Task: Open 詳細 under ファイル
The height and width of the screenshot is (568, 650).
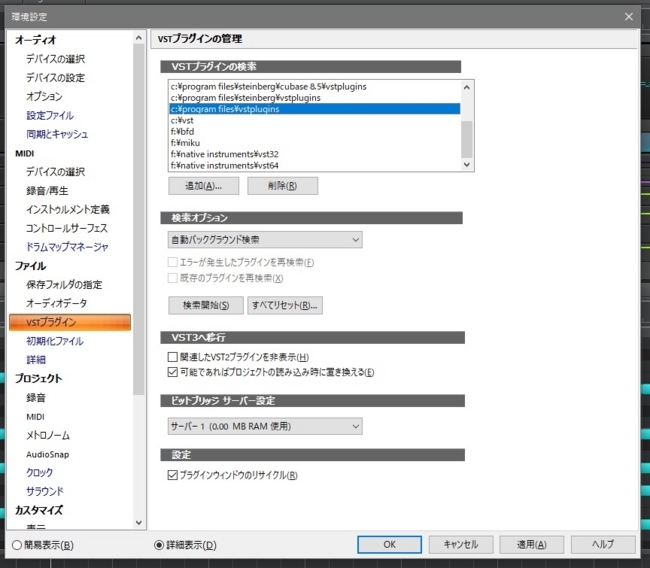Action: coord(36,359)
